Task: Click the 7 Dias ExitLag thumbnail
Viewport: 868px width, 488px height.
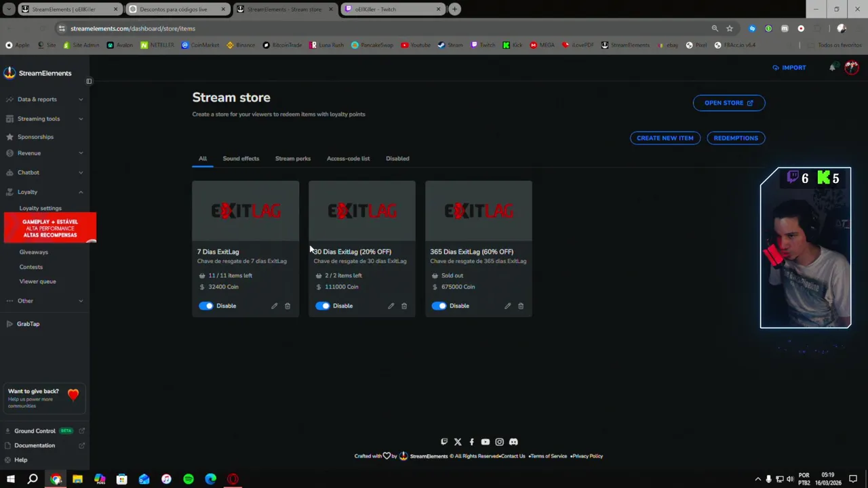Action: [245, 211]
